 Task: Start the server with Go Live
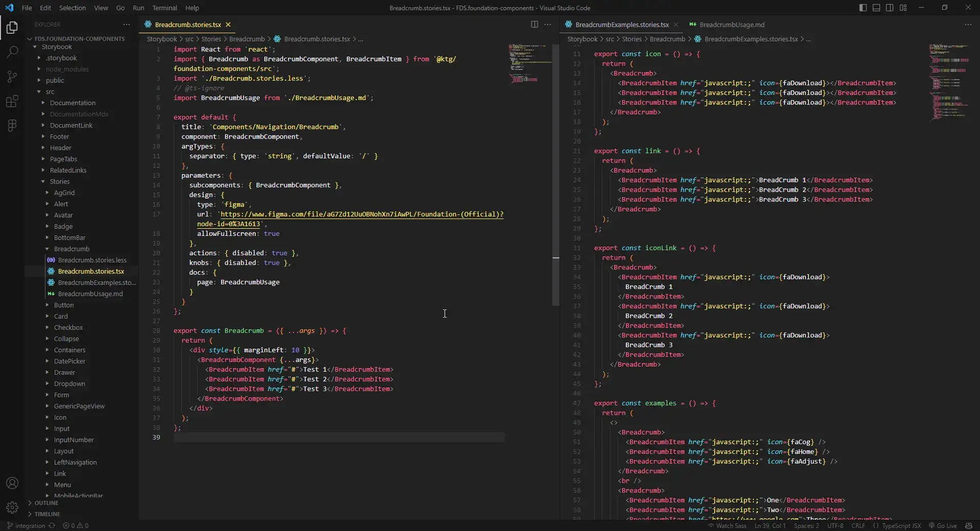pos(943,526)
